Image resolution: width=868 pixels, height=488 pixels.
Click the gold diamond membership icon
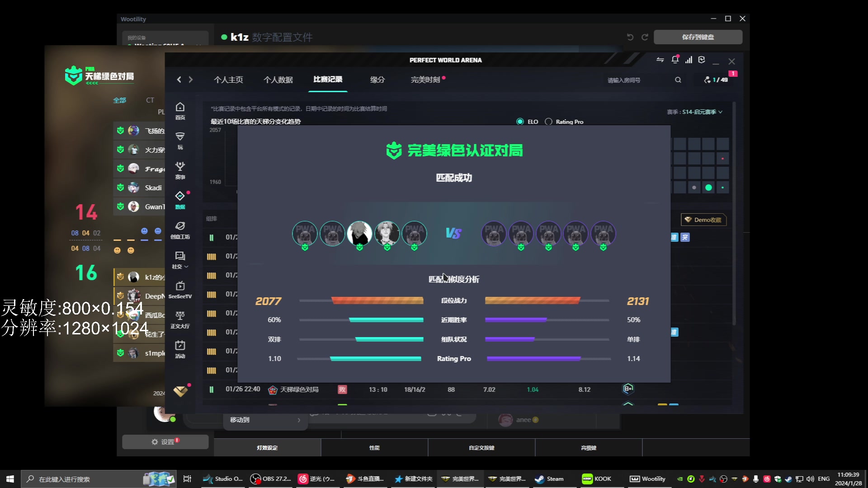pos(180,391)
